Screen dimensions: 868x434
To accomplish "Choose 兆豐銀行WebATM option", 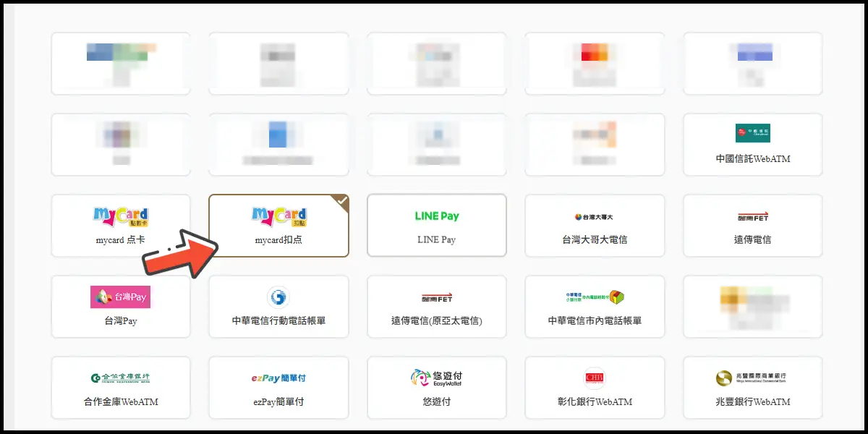I will [x=753, y=388].
